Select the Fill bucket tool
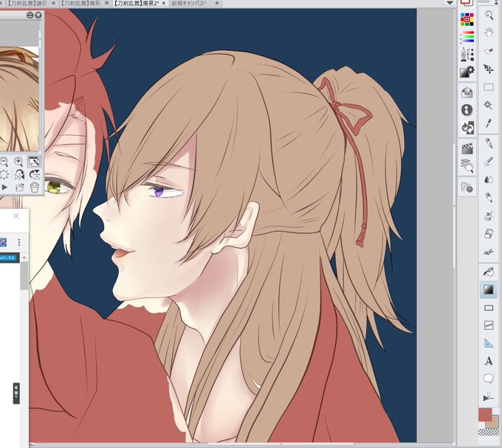 coord(489,272)
